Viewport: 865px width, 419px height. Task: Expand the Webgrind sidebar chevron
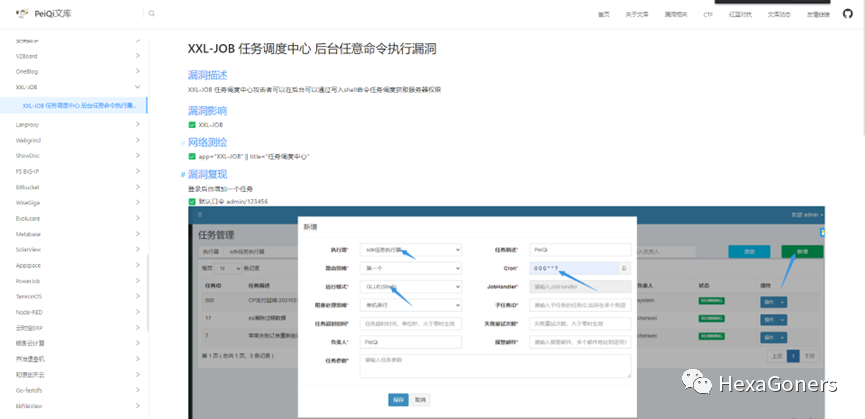click(137, 140)
